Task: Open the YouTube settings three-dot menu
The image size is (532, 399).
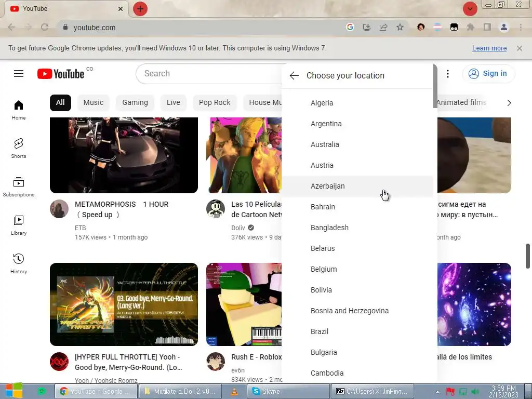Action: pos(448,74)
